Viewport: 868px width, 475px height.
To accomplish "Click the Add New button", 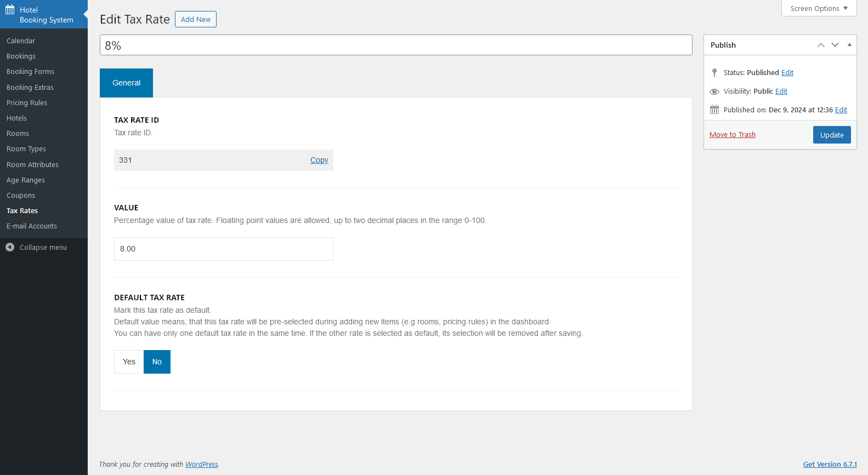I will click(x=196, y=19).
